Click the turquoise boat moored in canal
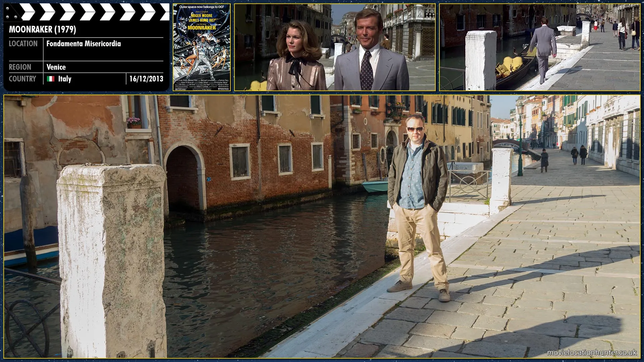This screenshot has height=362, width=644. (375, 186)
